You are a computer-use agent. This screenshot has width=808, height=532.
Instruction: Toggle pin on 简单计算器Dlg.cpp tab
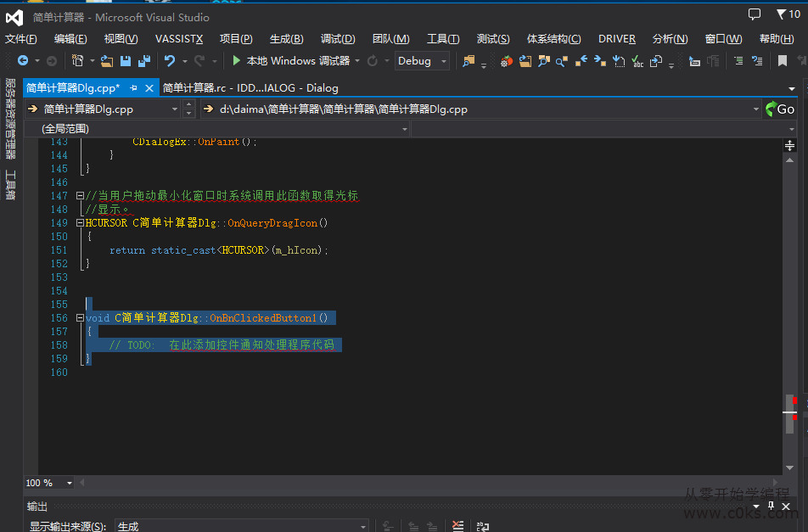pos(133,88)
